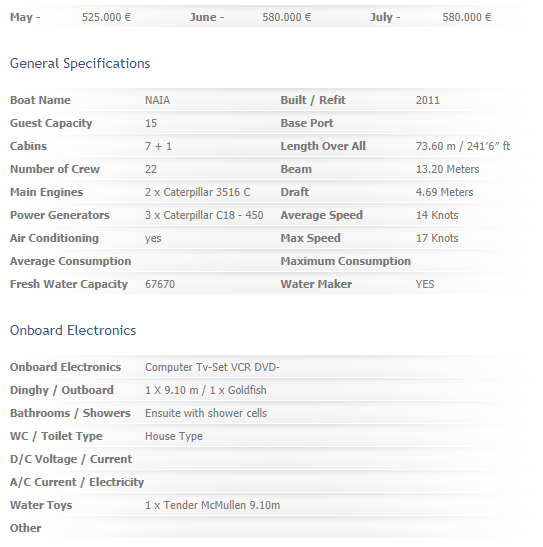The image size is (543, 547).
Task: Select the May price 525.000 €
Action: click(106, 17)
